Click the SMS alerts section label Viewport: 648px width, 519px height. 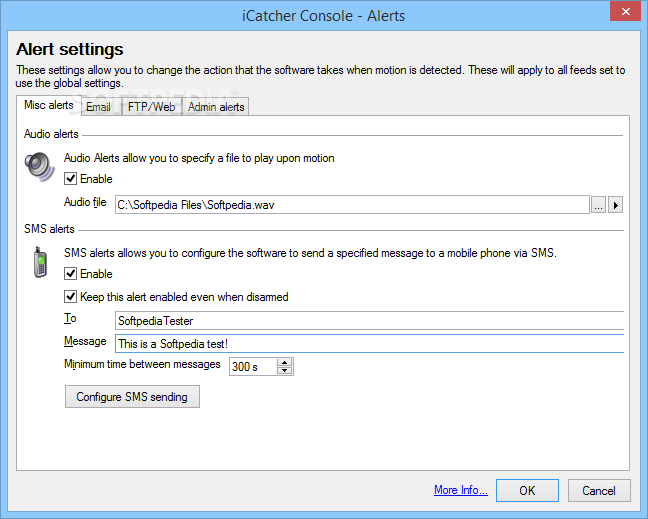pyautogui.click(x=49, y=229)
